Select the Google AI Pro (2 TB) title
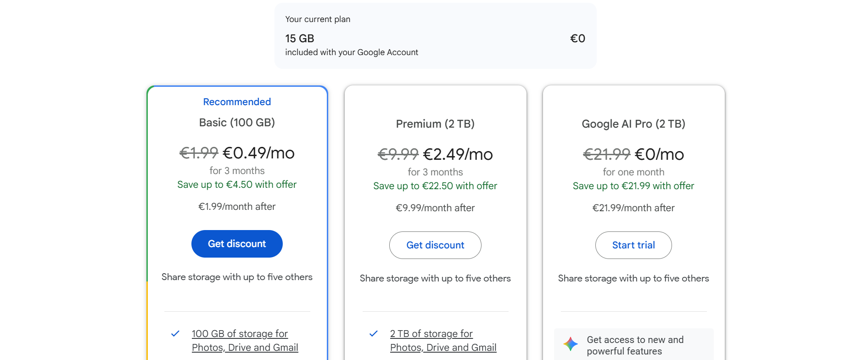Viewport: 868px width, 360px height. click(x=633, y=124)
